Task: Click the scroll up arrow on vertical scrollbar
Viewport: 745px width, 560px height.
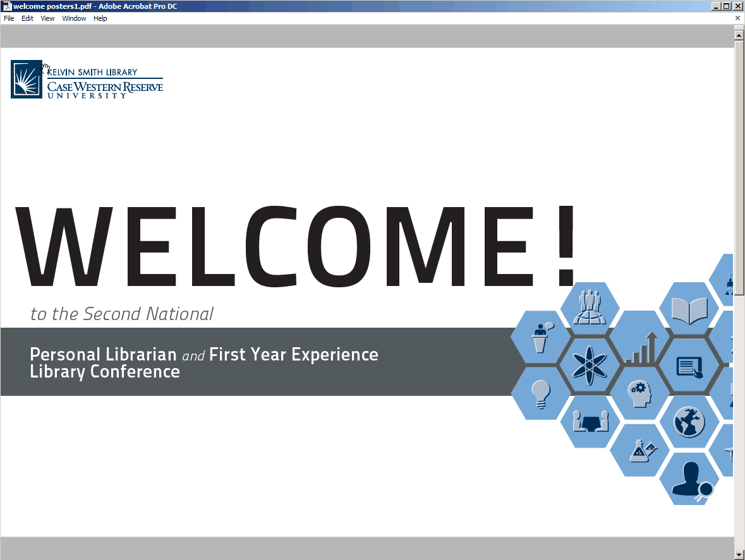Action: point(739,35)
